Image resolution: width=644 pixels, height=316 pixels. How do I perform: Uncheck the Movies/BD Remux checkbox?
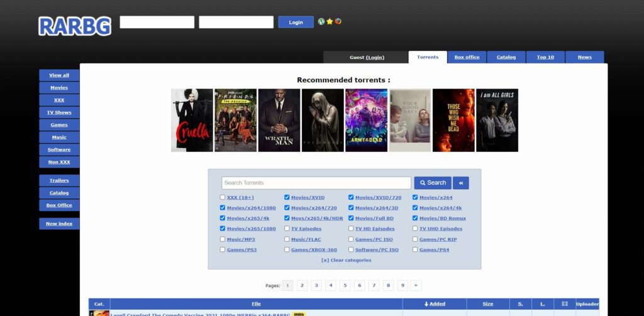415,219
